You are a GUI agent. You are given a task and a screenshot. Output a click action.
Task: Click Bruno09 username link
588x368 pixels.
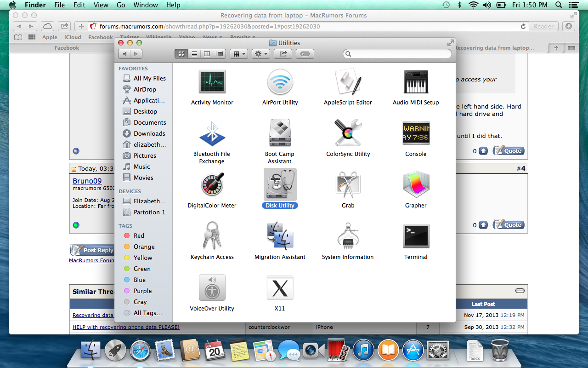coord(87,181)
